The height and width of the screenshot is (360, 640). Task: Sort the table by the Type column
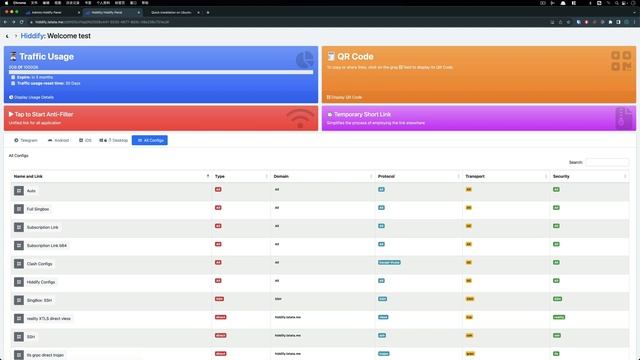click(241, 176)
